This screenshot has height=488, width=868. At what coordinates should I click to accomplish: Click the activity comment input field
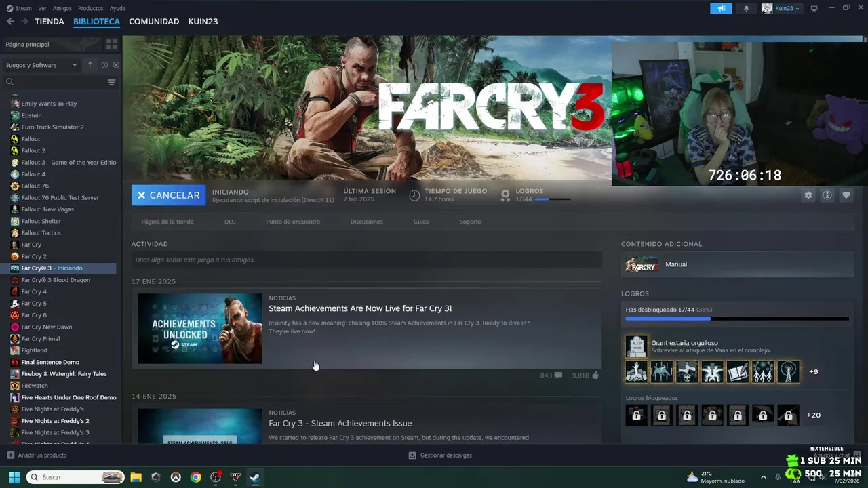coord(367,260)
